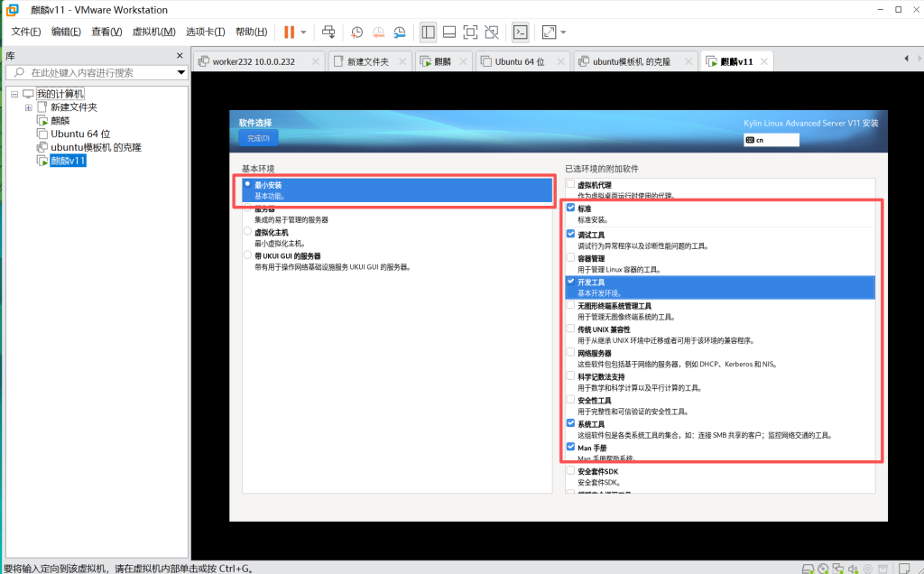Open the power options dropdown beside pause
The height and width of the screenshot is (574, 924).
coord(303,32)
